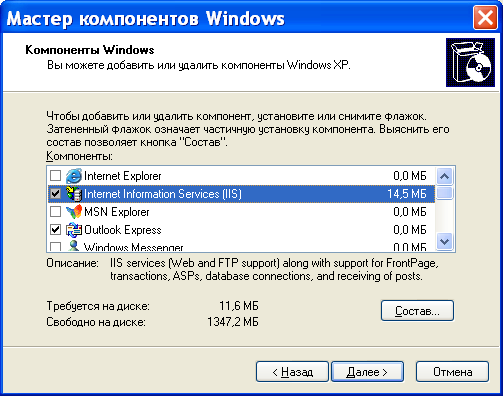
Task: Click the Описание: label
Action: pyautogui.click(x=72, y=263)
